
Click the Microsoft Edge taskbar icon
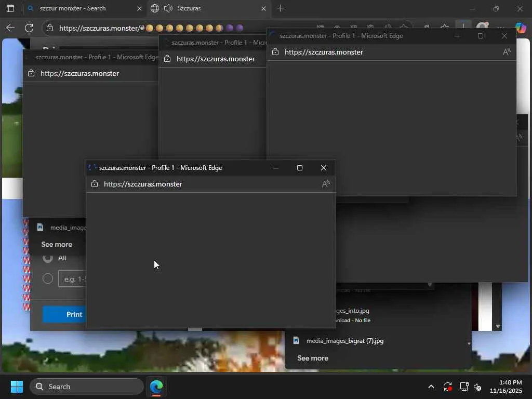click(x=156, y=387)
